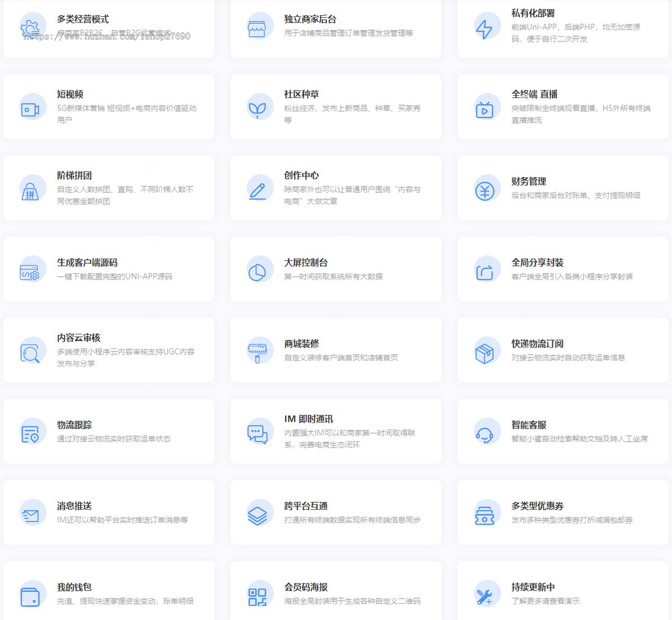Select the 社区种草 heading
This screenshot has width=672, height=620.
coord(301,94)
